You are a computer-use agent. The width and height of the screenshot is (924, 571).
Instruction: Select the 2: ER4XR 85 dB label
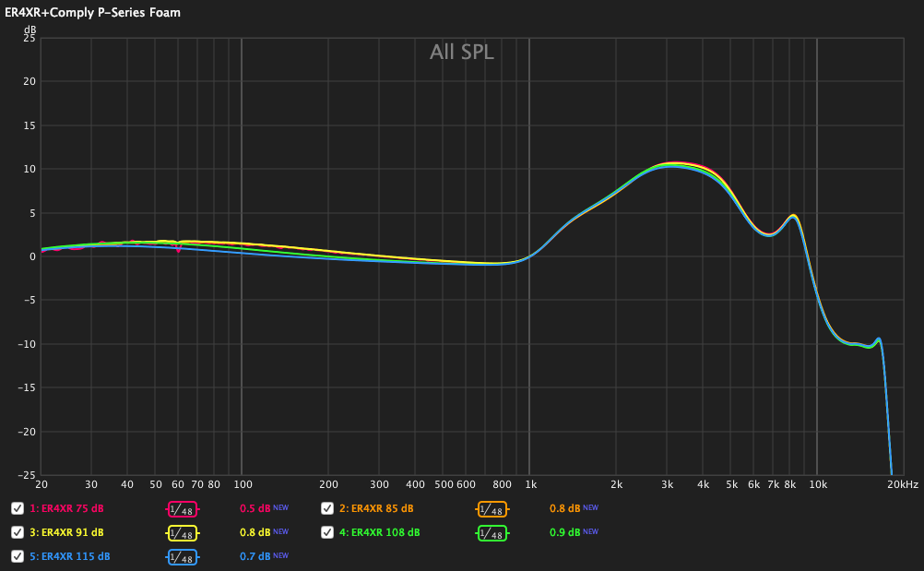376,508
